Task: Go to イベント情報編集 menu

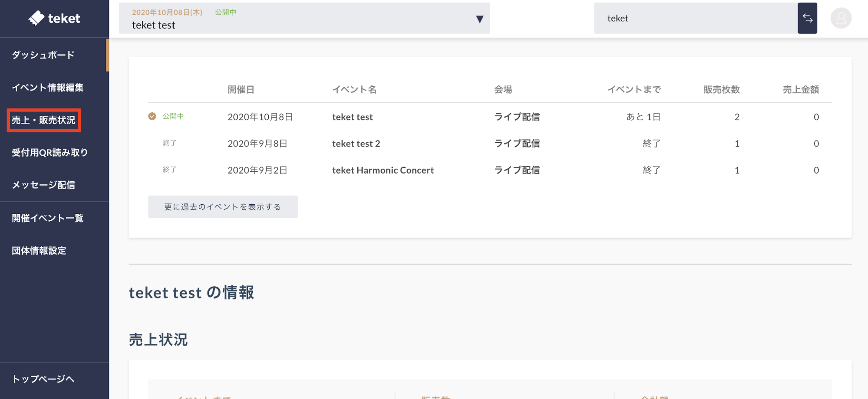Action: coord(47,87)
